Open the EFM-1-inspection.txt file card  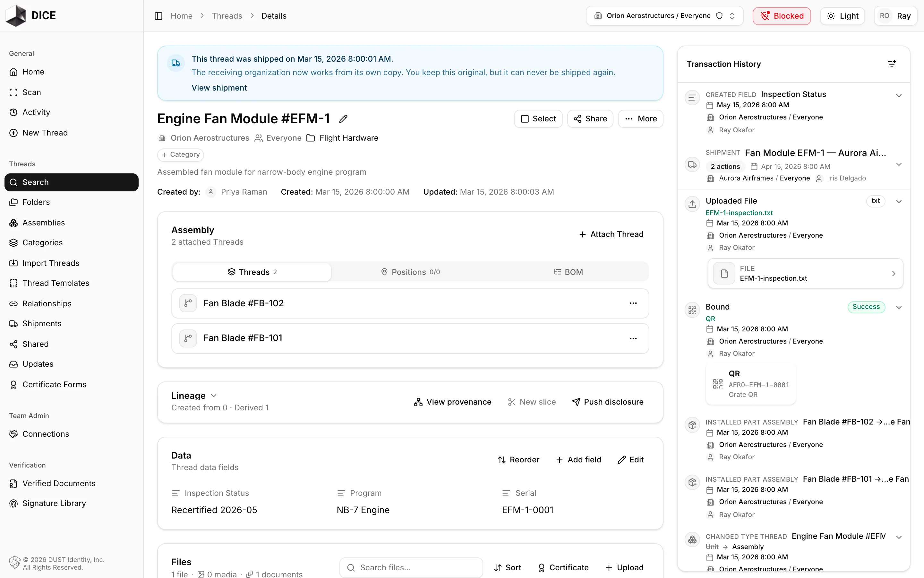805,273
